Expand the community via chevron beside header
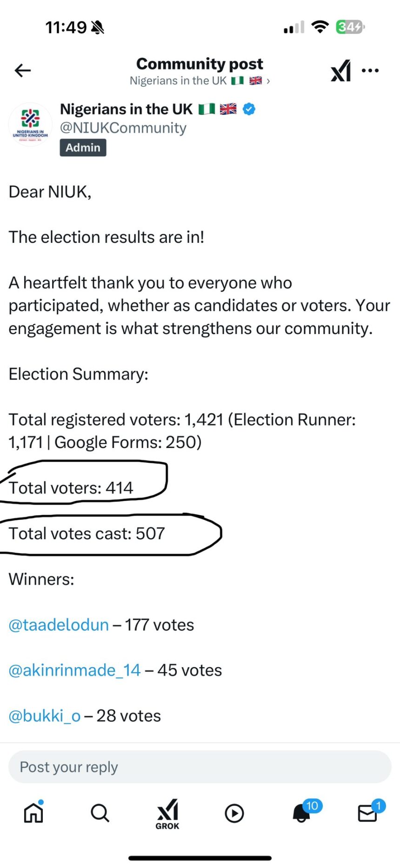 click(x=267, y=80)
